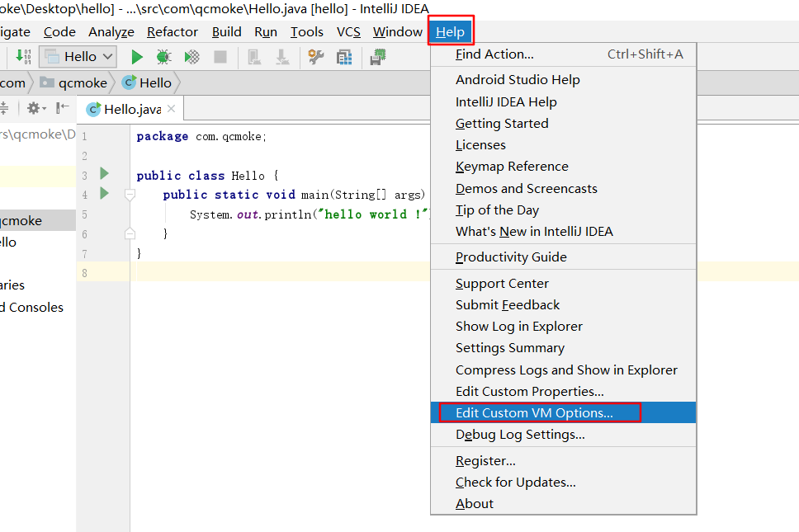Go to Support Center
Viewport: 799px width, 532px height.
564,283
